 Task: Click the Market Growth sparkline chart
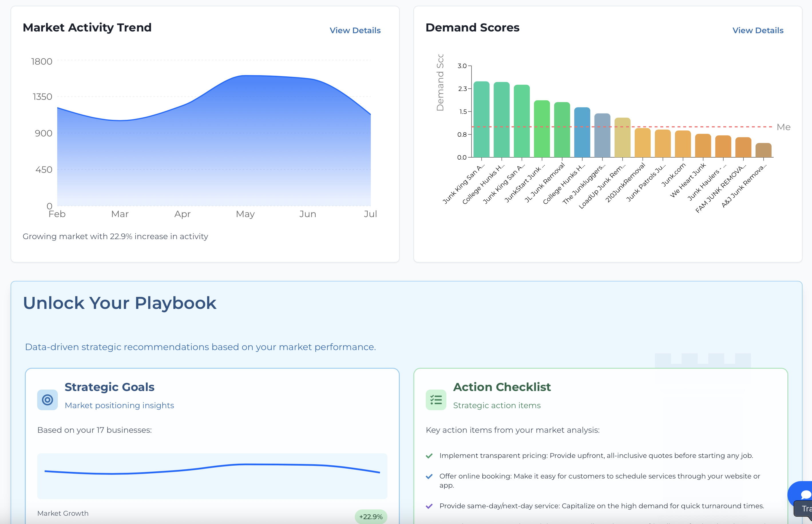tap(212, 476)
